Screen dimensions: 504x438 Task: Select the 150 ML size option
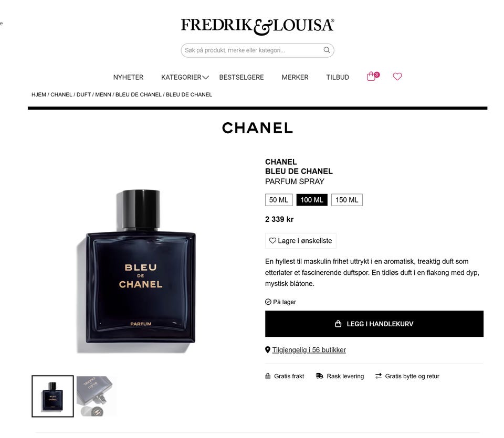pyautogui.click(x=347, y=200)
